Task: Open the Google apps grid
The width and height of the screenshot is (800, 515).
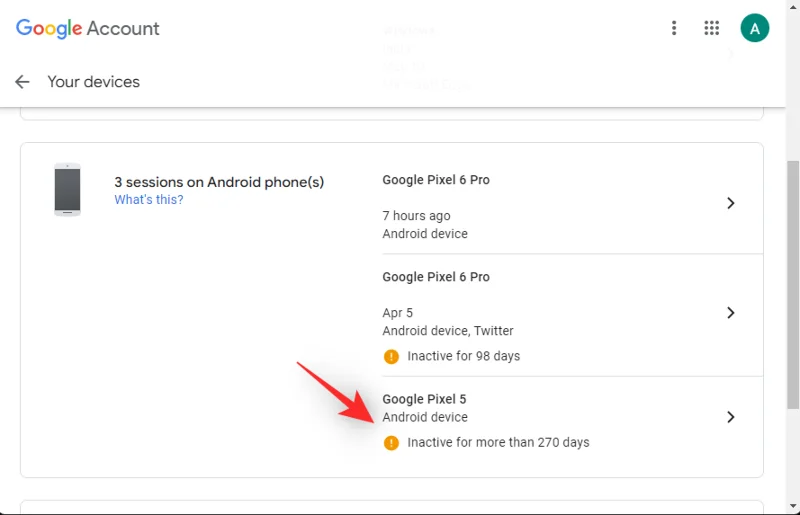Action: click(x=711, y=28)
